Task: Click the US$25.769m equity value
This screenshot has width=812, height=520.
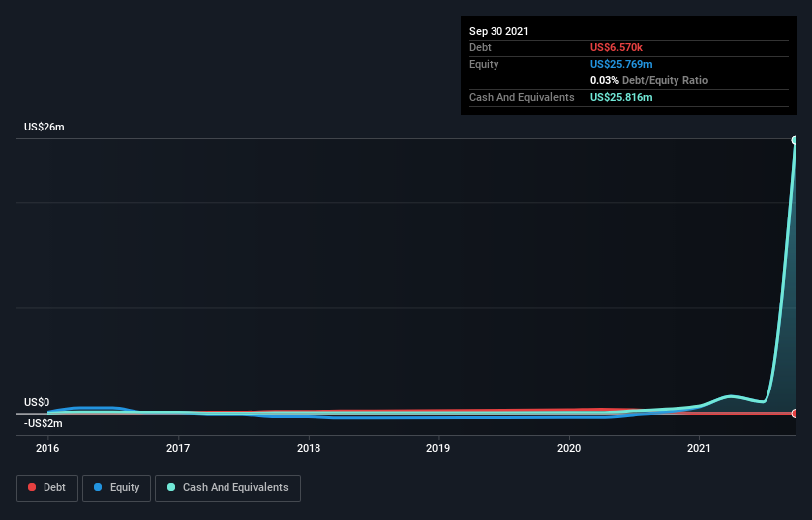Action: [621, 64]
